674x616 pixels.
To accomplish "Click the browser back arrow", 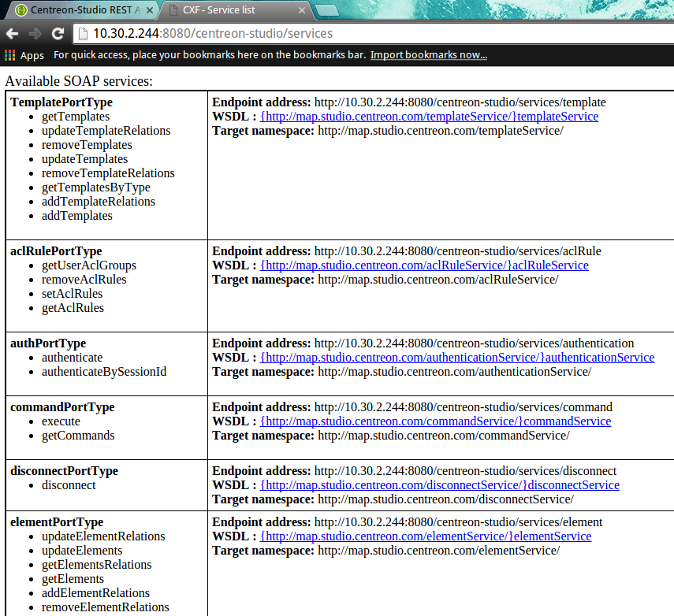I will [x=12, y=34].
